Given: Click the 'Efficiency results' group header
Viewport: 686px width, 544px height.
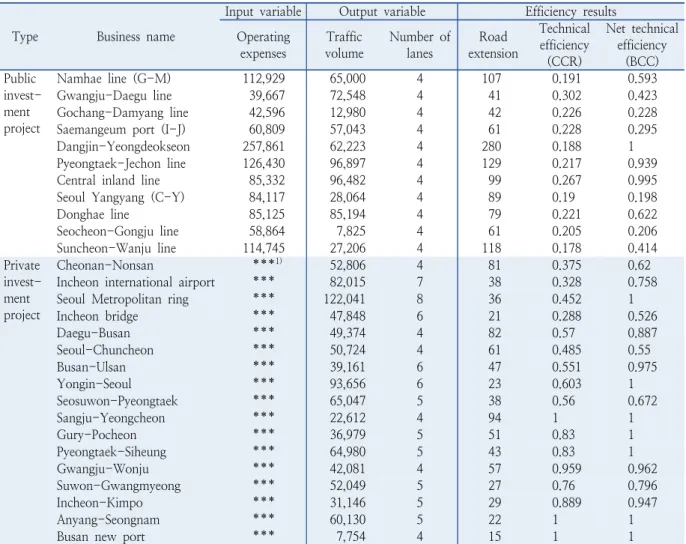Looking at the screenshot, I should tap(570, 12).
